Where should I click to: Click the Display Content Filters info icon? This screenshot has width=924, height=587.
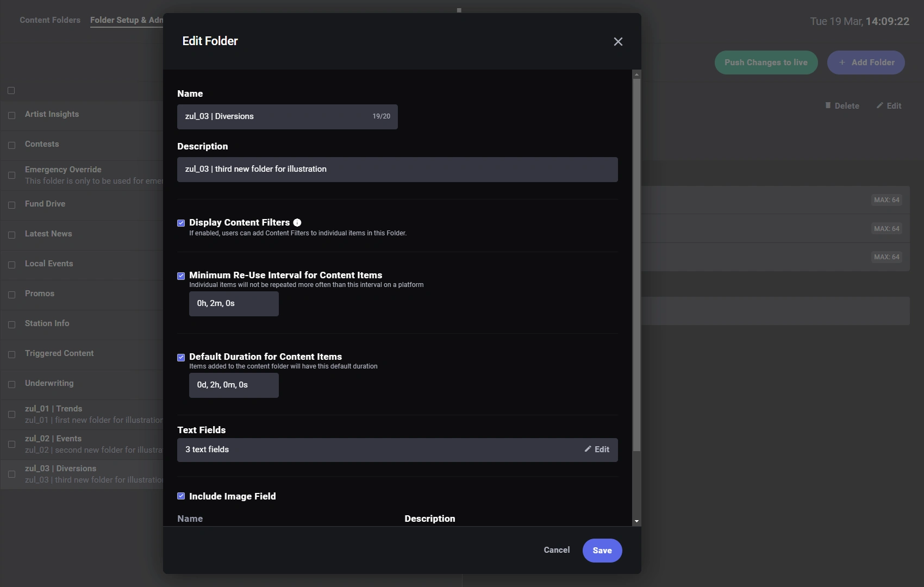point(297,223)
